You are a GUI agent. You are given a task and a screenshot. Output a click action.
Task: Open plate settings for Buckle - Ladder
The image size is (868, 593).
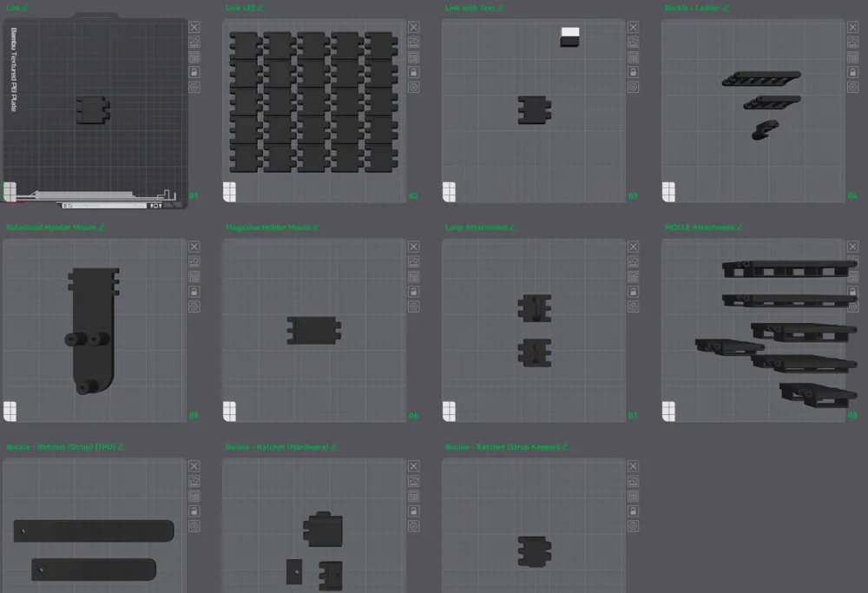[852, 87]
